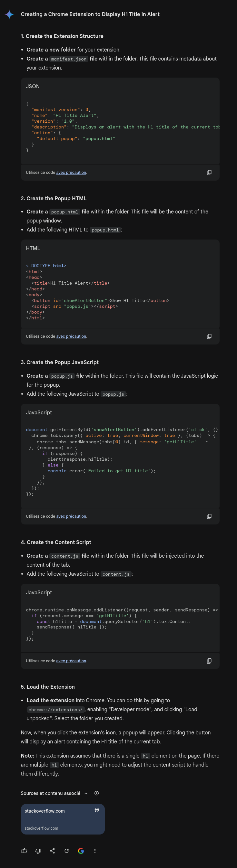
Task: Click the response title about Chrome Extension
Action: point(90,14)
